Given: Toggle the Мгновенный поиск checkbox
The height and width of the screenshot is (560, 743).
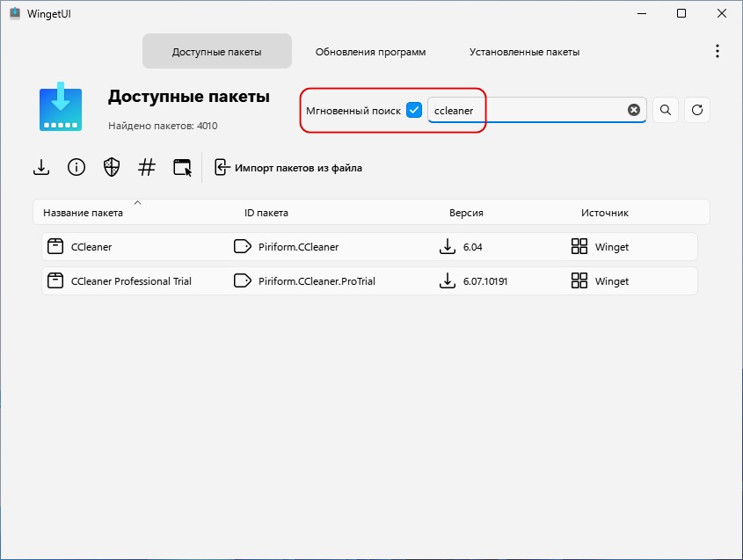Looking at the screenshot, I should click(x=413, y=111).
